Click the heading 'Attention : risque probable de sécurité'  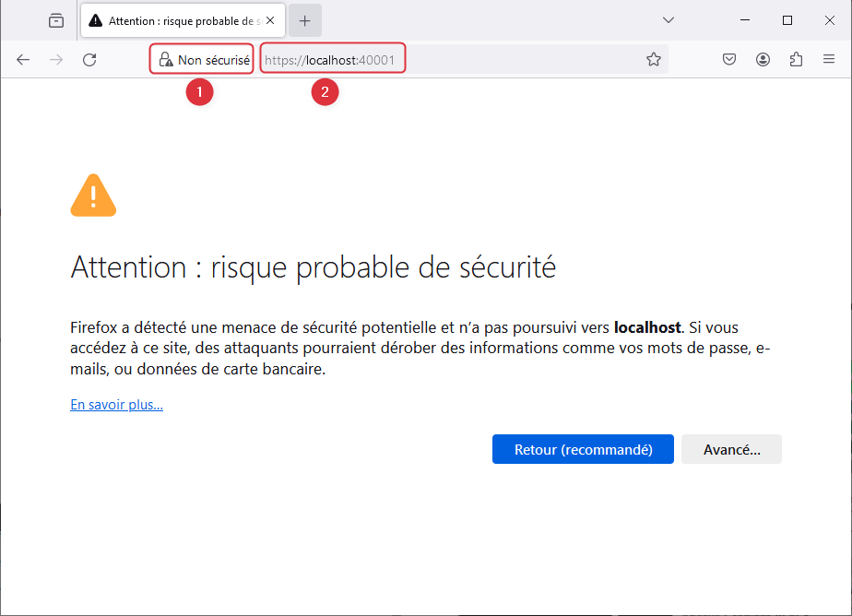click(313, 267)
